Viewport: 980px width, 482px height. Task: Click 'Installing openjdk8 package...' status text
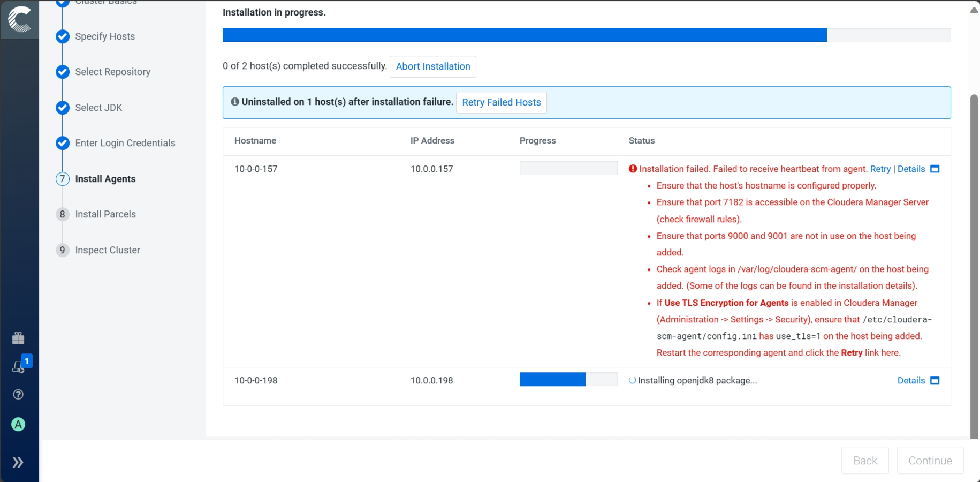697,380
